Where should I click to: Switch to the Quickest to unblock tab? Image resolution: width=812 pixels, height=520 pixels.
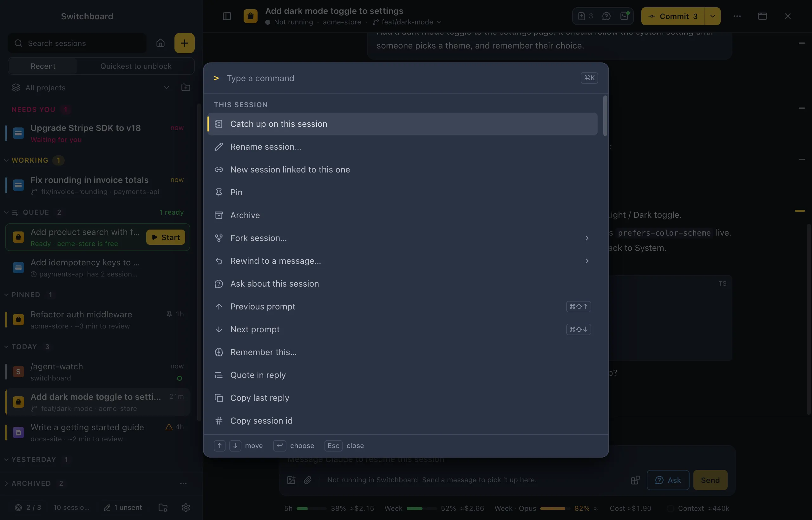pyautogui.click(x=136, y=66)
